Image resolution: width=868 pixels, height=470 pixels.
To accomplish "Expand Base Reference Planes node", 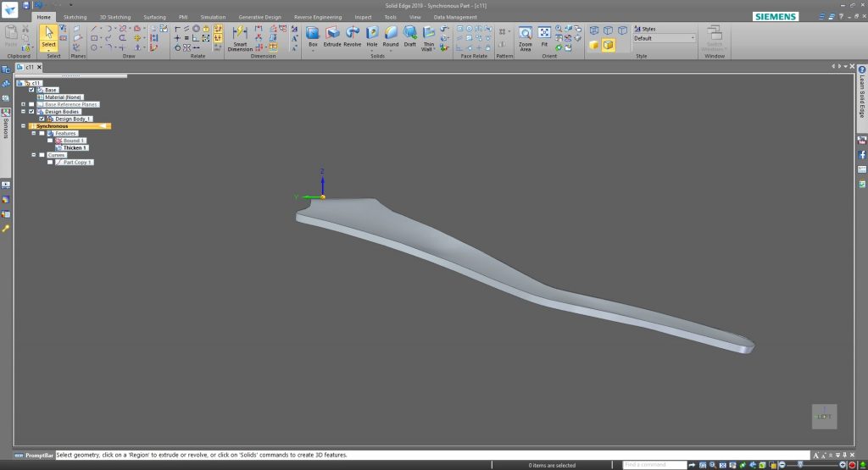I will (23, 104).
